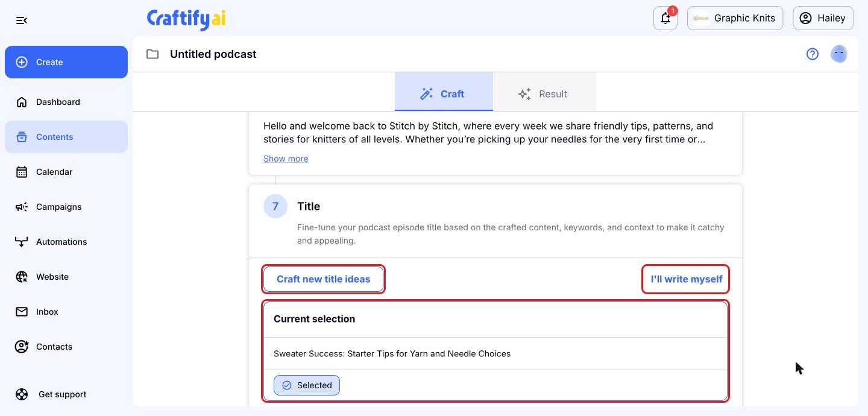
Task: Open the Graphic Knits workspace switcher
Action: click(x=735, y=18)
